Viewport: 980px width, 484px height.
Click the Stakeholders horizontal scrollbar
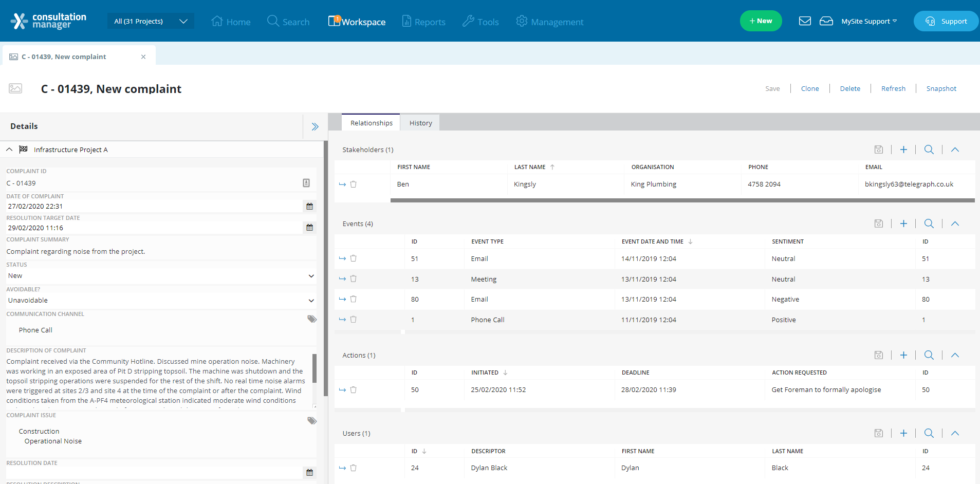point(682,200)
